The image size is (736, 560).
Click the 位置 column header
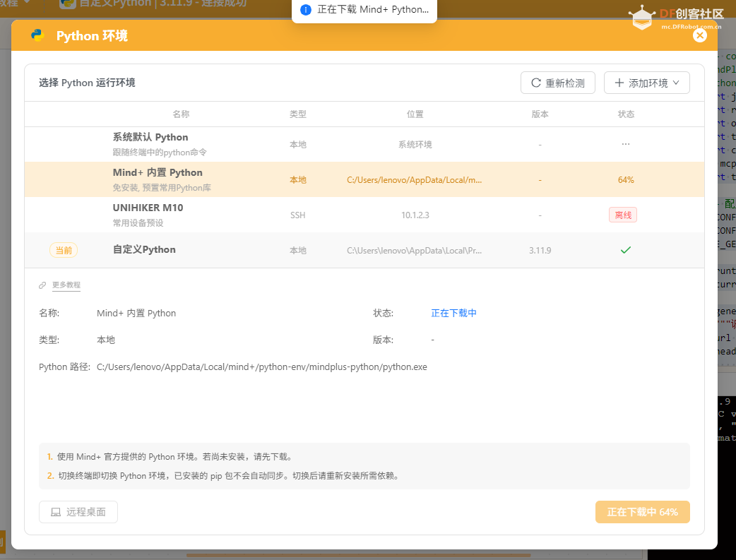click(415, 114)
